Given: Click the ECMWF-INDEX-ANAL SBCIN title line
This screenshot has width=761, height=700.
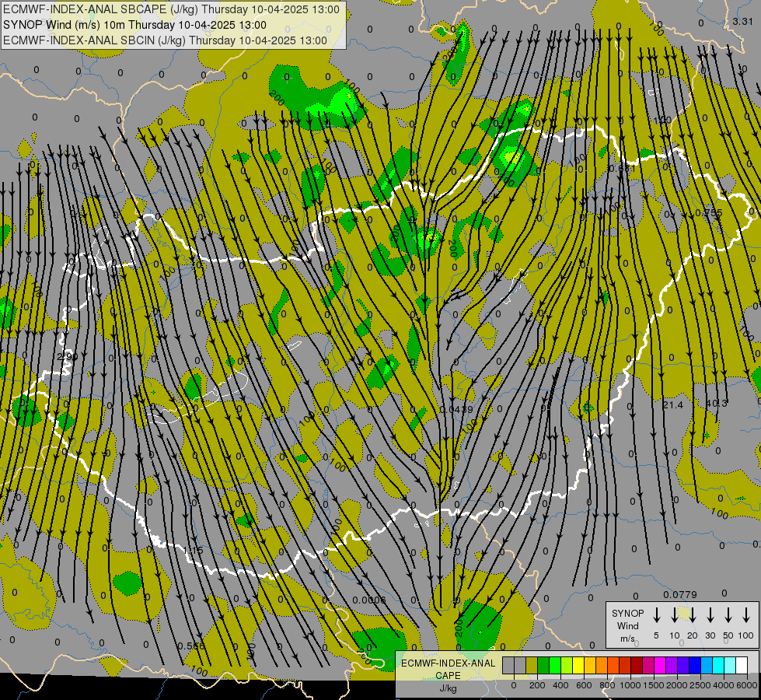Looking at the screenshot, I should click(165, 40).
